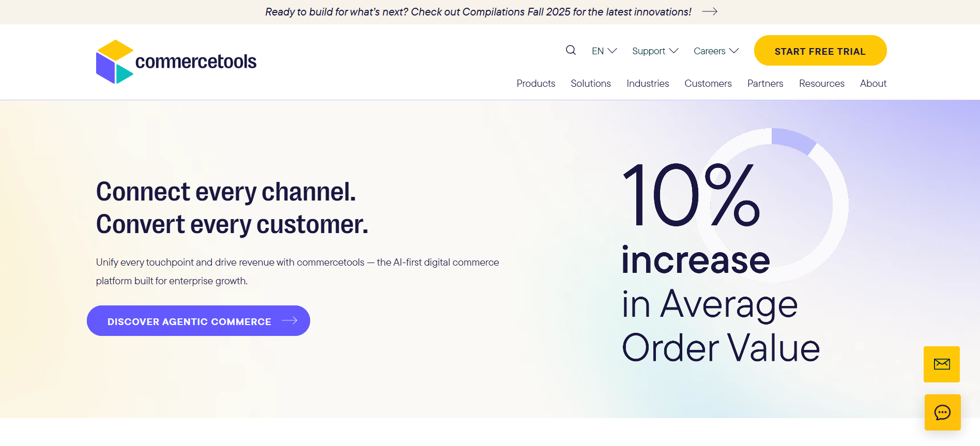Open the Products menu
Viewport: 980px width, 446px height.
coord(535,83)
